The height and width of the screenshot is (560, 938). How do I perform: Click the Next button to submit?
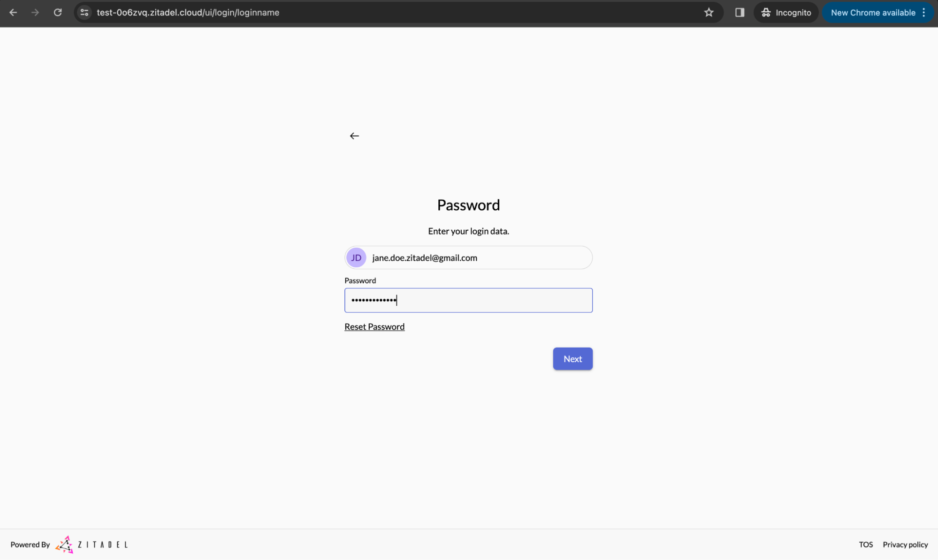coord(572,359)
